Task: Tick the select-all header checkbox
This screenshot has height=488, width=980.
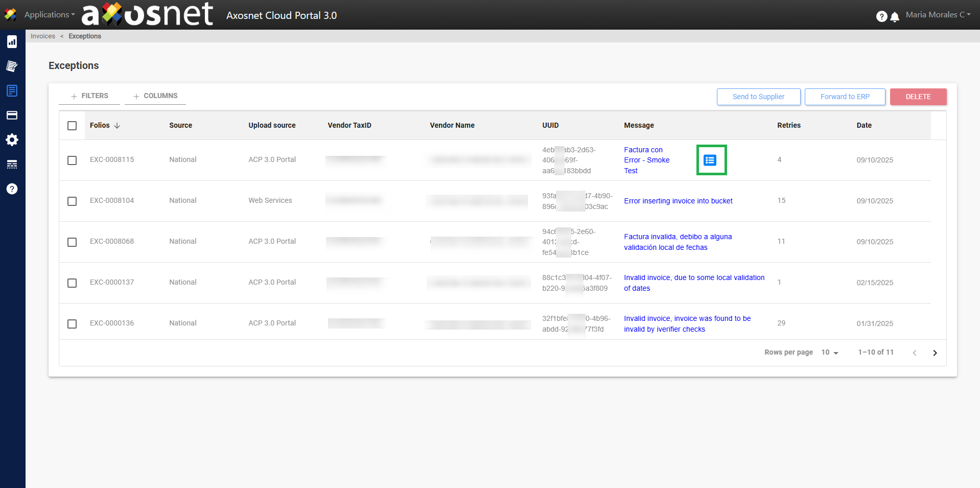Action: 72,126
